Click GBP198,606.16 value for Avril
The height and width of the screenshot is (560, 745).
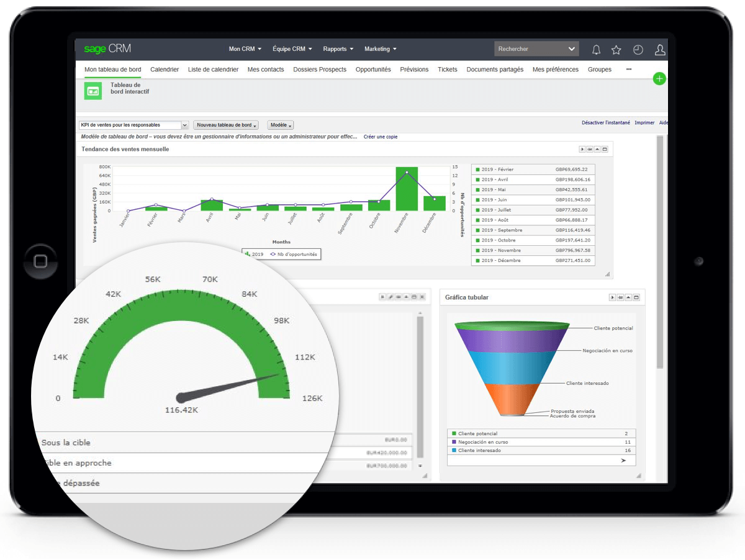572,179
